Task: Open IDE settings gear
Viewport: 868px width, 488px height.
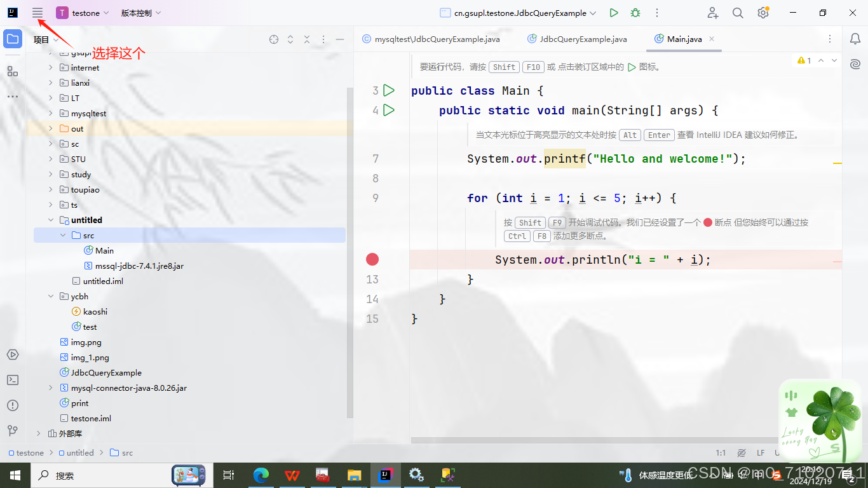Action: point(763,13)
